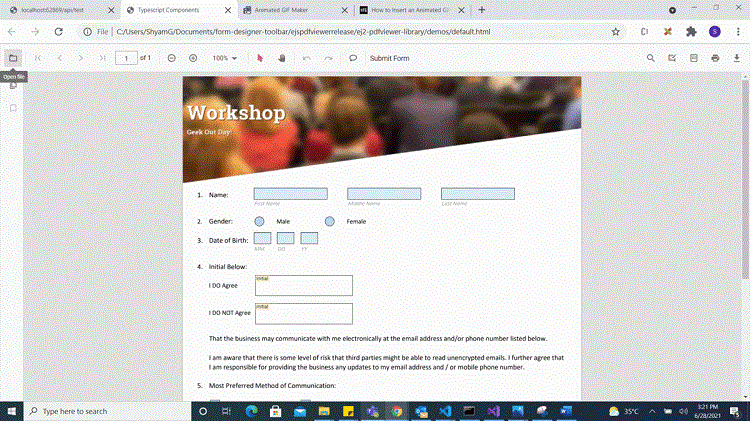Click the I DO NOT Agree initial box
Viewport: 750px width, 421px height.
[304, 314]
